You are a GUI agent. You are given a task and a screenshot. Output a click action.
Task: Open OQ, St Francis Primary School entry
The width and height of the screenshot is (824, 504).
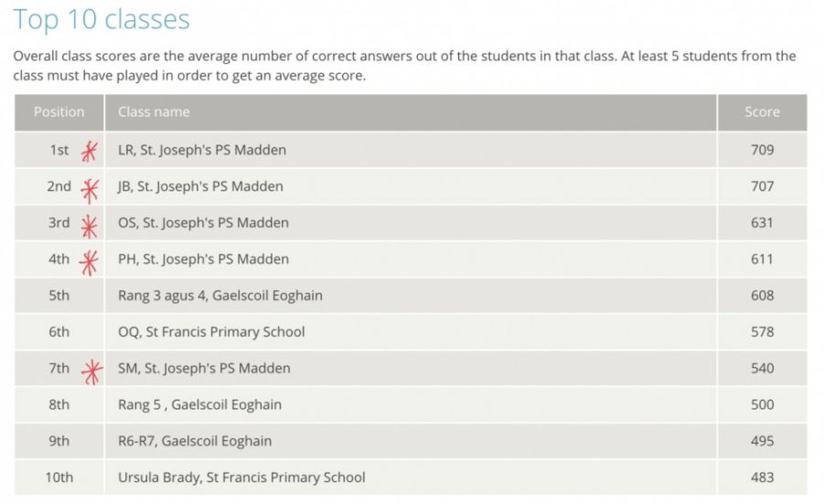(211, 332)
